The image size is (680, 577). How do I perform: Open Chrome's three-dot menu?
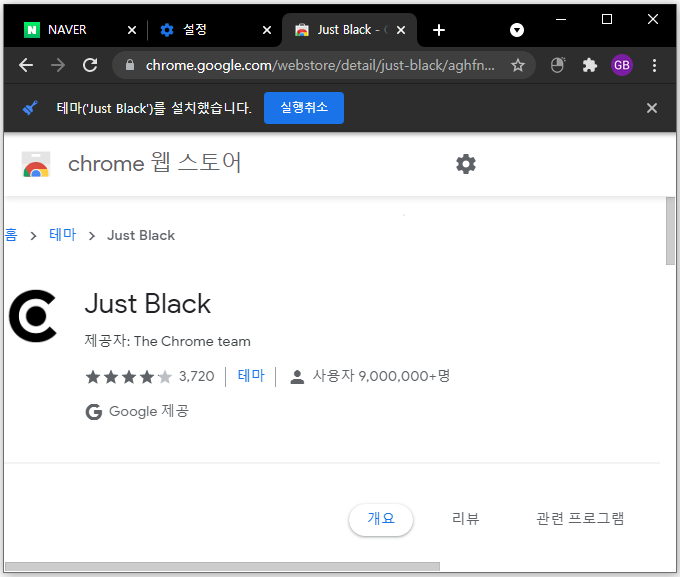[654, 66]
